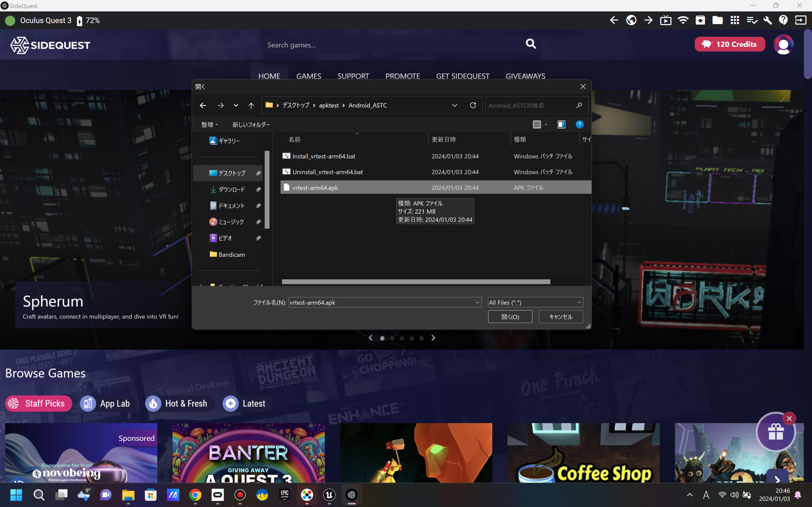Toggle the preview pane in file dialog
The height and width of the screenshot is (507, 812).
point(561,125)
